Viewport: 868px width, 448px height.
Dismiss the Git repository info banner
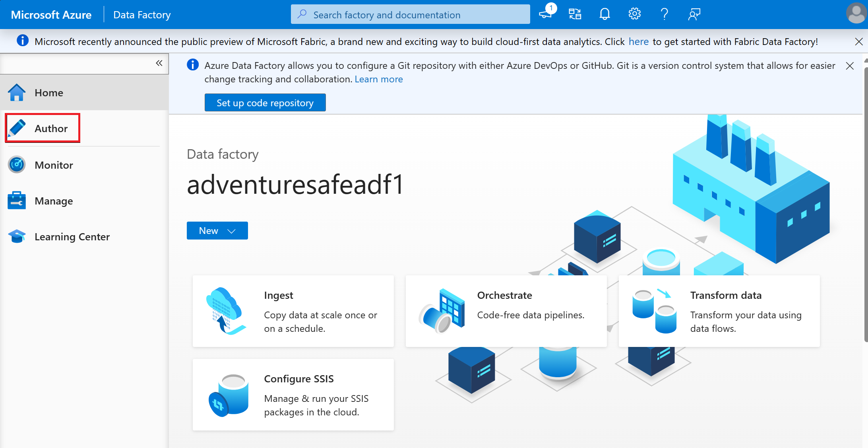(x=850, y=66)
